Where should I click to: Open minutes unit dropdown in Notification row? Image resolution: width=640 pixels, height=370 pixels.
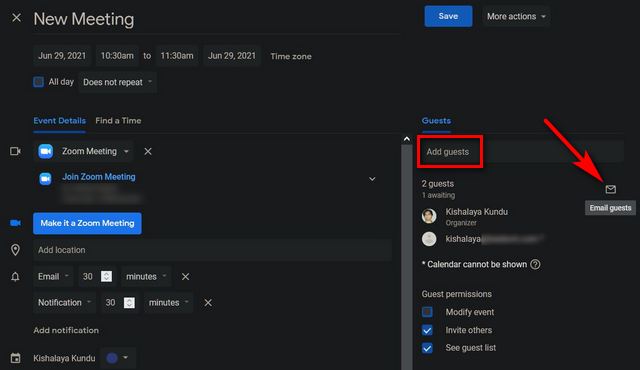[169, 303]
